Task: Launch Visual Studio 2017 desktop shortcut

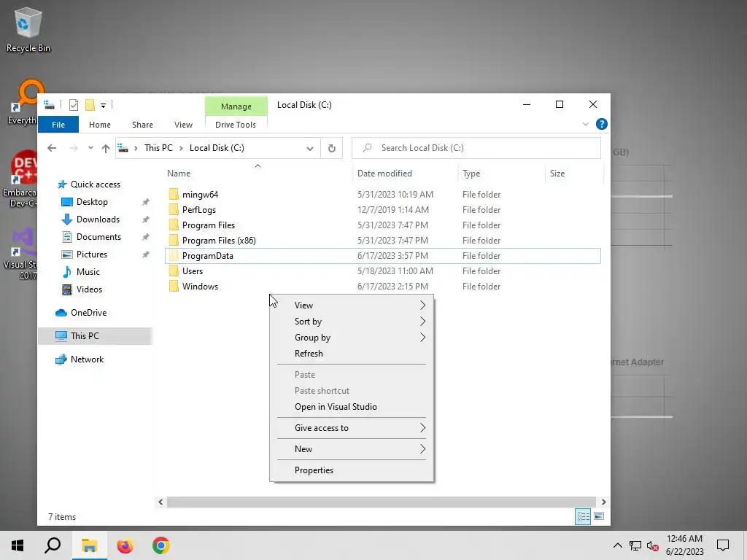Action: click(20, 253)
